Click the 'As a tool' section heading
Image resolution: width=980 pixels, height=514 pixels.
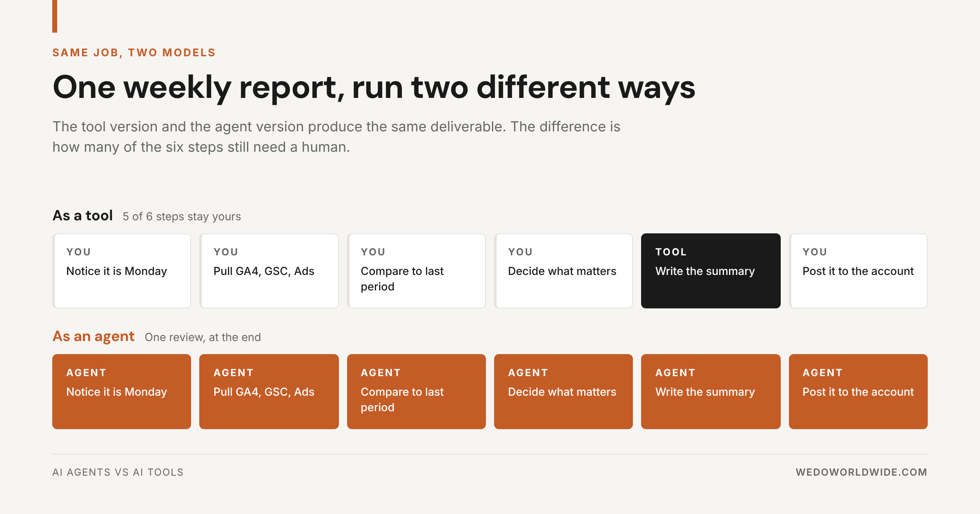point(82,215)
